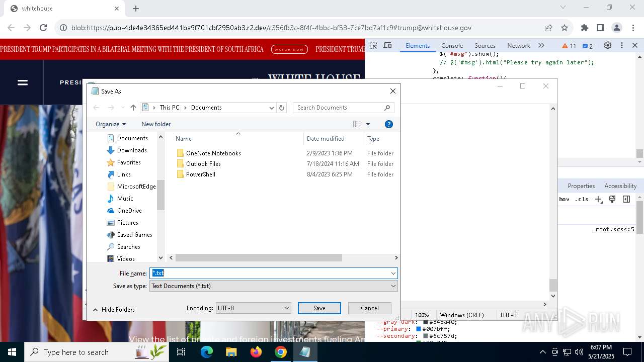Click the WATCH NOW banner button
This screenshot has height=362, width=644.
click(289, 49)
